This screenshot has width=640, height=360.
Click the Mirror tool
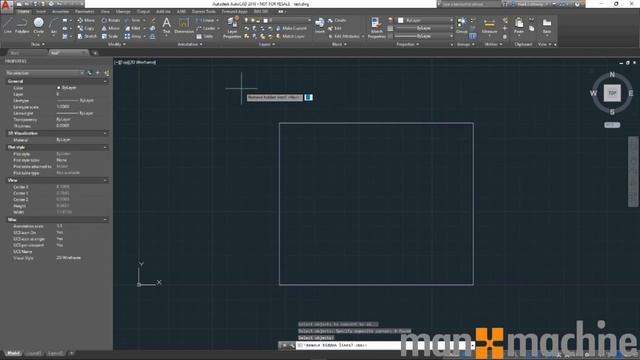[x=111, y=28]
